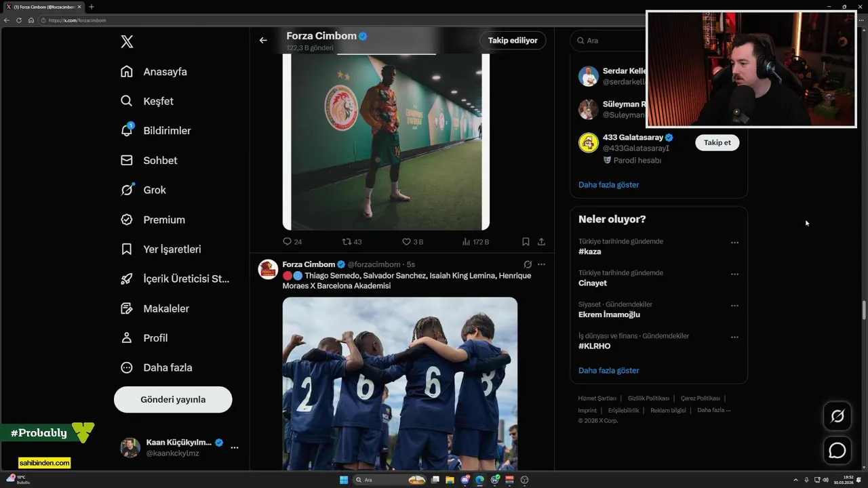This screenshot has width=868, height=488.
Task: Open Çerez Politikası footer link
Action: 701,399
